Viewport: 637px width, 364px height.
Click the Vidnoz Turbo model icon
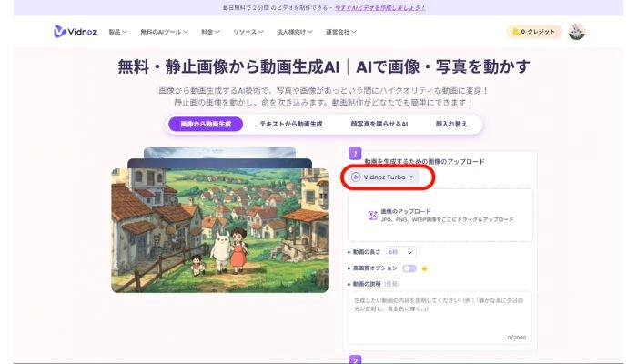tap(356, 177)
